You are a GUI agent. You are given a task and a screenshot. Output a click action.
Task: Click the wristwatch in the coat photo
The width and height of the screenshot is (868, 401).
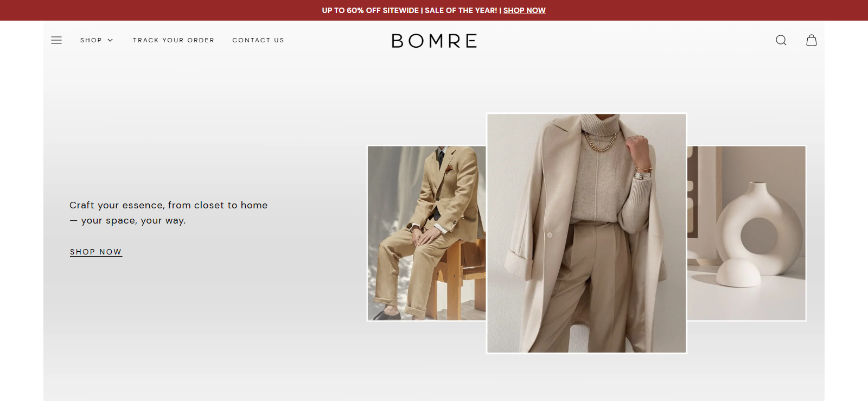click(x=642, y=175)
